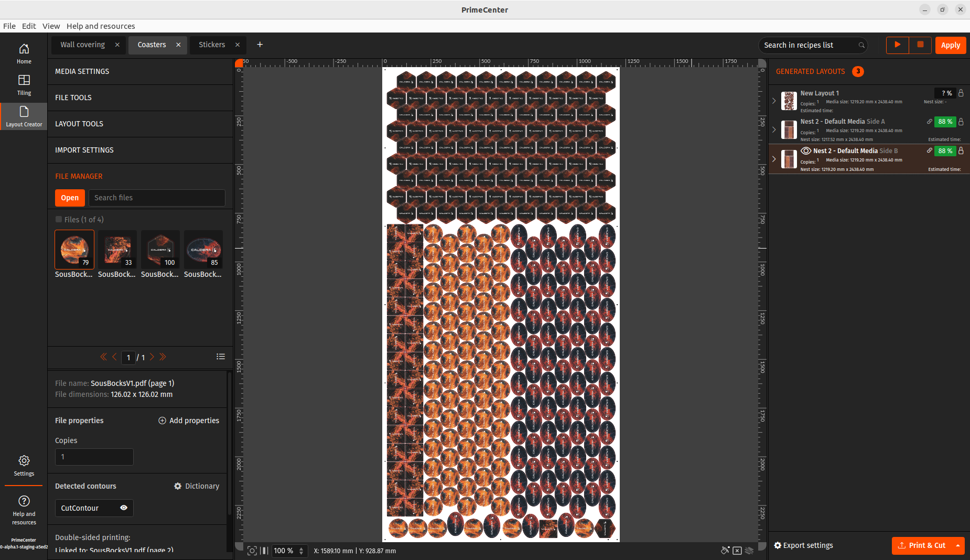The width and height of the screenshot is (970, 560).
Task: Open the contour Dictionary
Action: point(197,486)
